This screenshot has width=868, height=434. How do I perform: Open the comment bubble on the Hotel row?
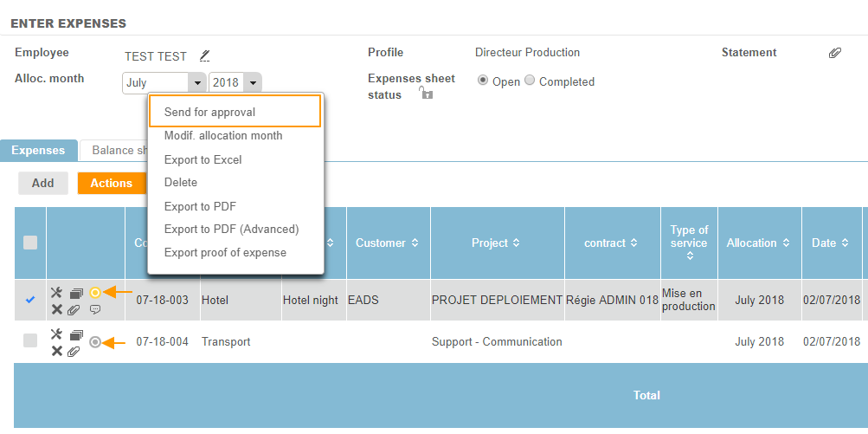coord(95,309)
